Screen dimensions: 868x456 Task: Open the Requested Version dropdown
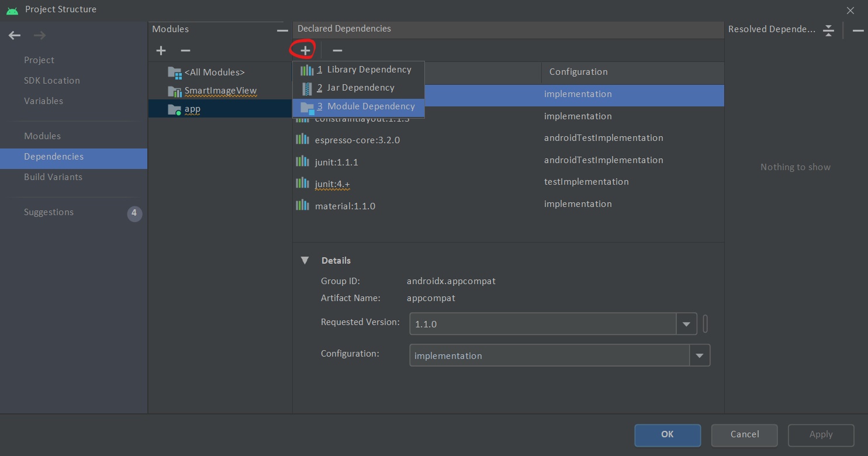(686, 323)
